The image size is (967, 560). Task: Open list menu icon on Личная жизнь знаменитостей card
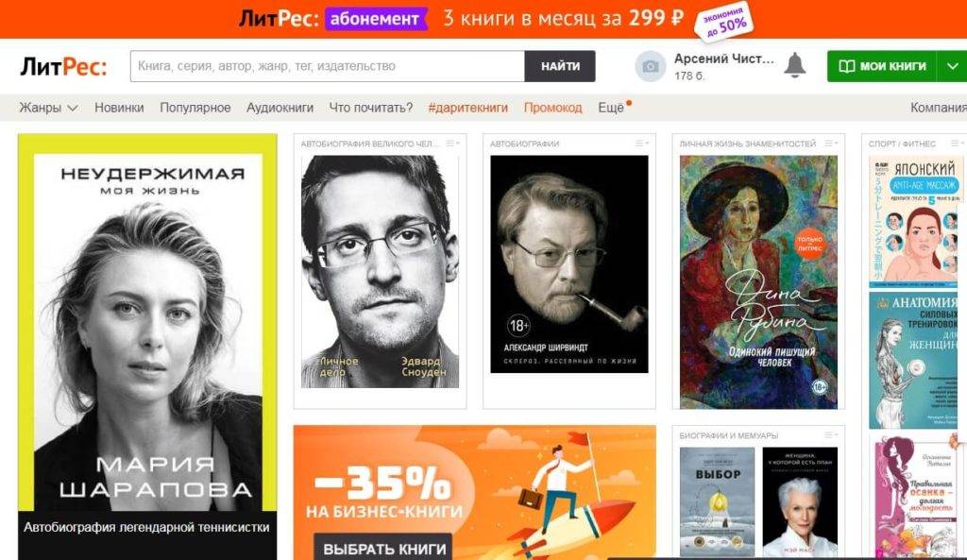pos(831,144)
